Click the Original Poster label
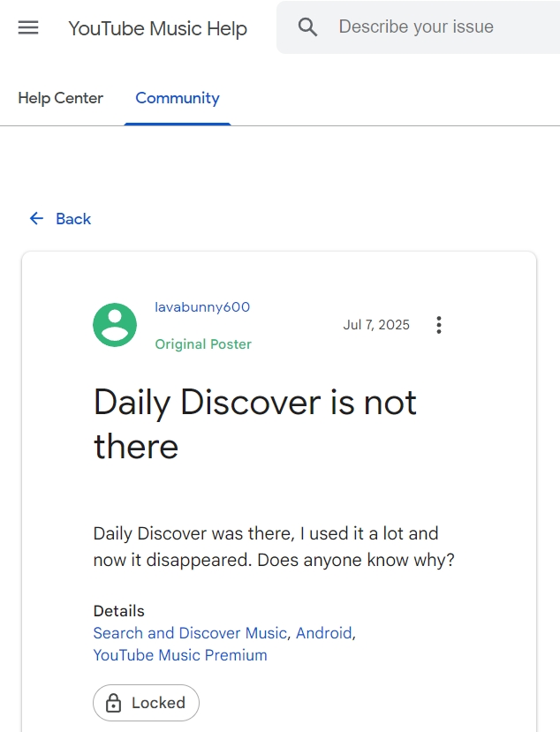Viewport: 560px width, 732px height. [203, 344]
